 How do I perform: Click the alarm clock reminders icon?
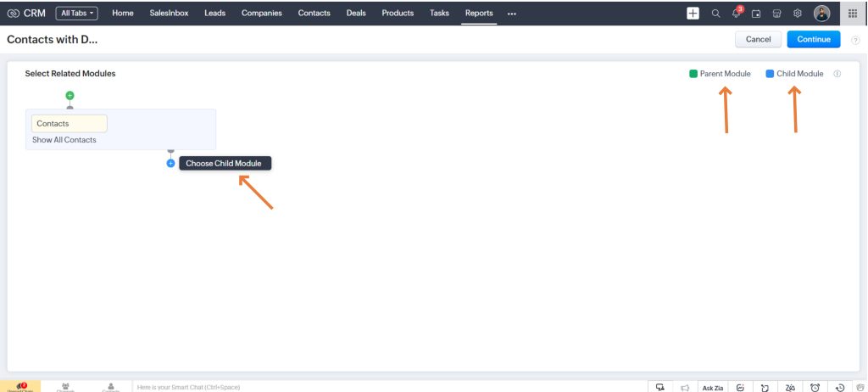pyautogui.click(x=815, y=388)
